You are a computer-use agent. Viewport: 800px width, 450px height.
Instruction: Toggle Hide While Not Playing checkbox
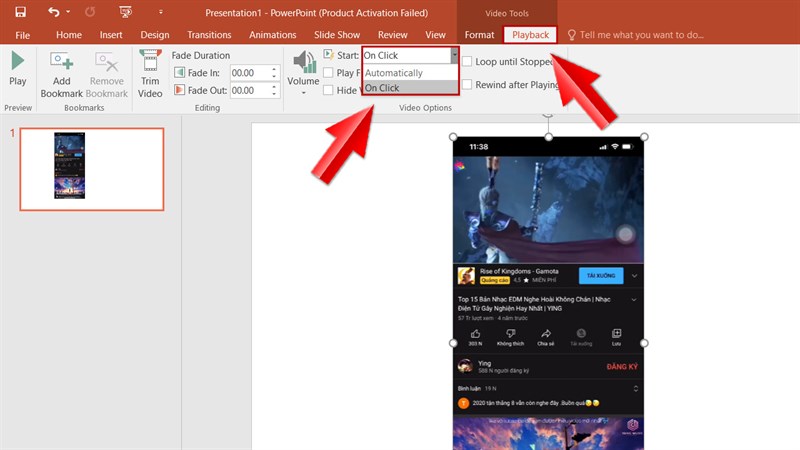click(x=329, y=90)
